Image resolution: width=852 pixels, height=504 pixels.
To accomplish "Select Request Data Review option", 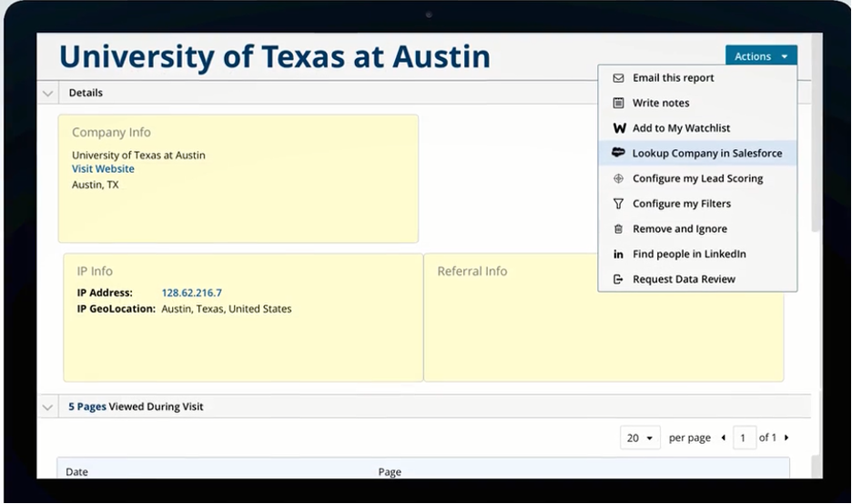I will 697,279.
